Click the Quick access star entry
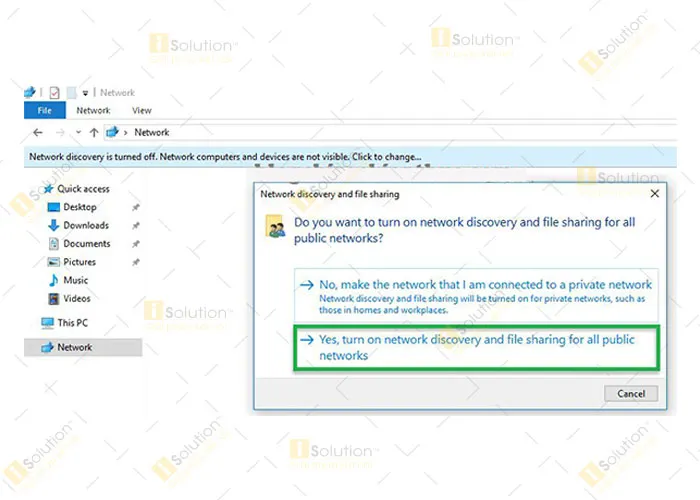 [x=82, y=189]
